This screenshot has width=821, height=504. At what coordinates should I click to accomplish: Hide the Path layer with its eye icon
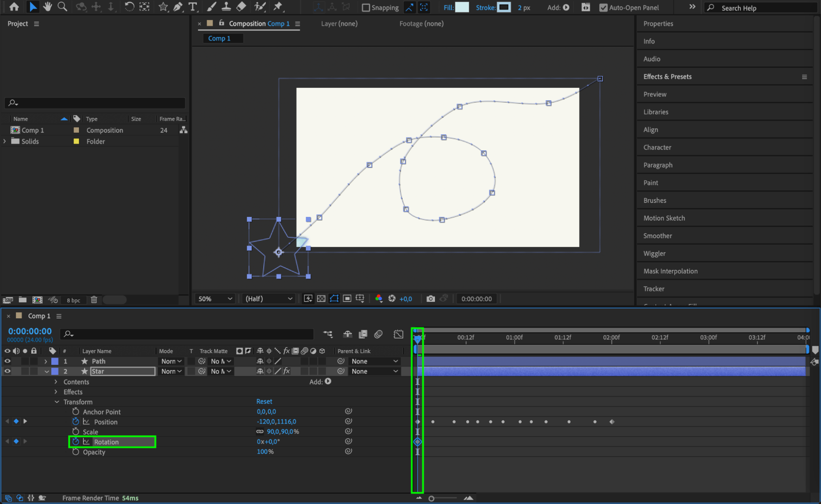coord(7,361)
